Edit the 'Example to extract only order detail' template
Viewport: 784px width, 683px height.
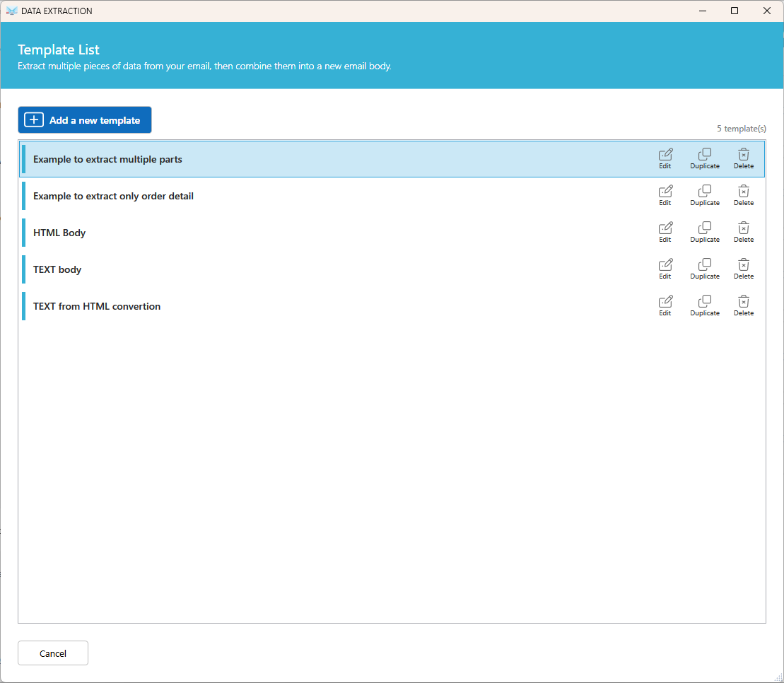(665, 196)
